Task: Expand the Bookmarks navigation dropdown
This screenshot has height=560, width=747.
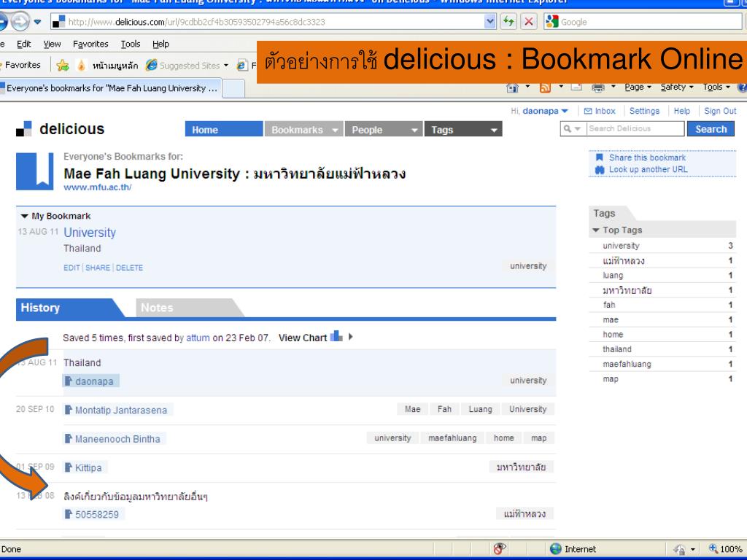Action: coord(335,130)
